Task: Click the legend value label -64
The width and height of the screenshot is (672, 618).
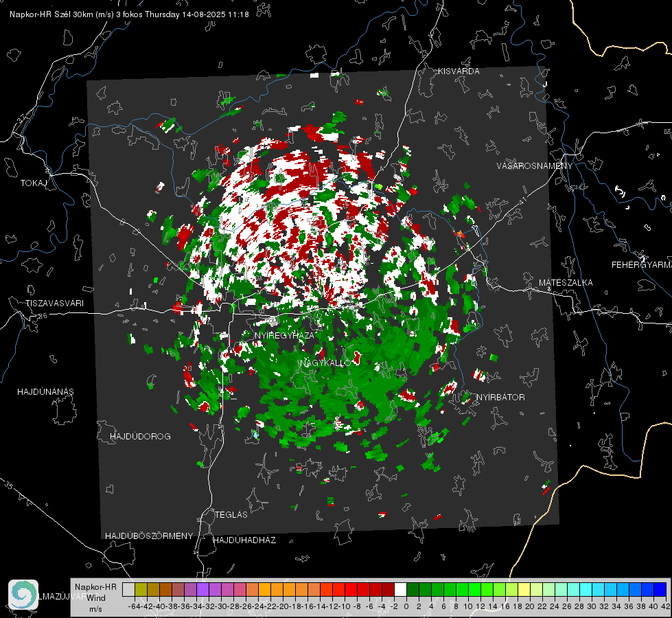Action: (134, 606)
